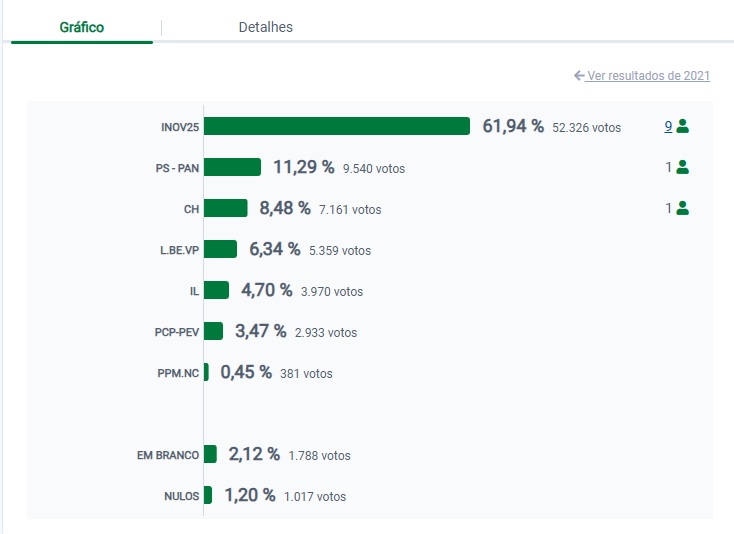Click the NULOS vote bar
The width and height of the screenshot is (734, 534).
point(208,495)
